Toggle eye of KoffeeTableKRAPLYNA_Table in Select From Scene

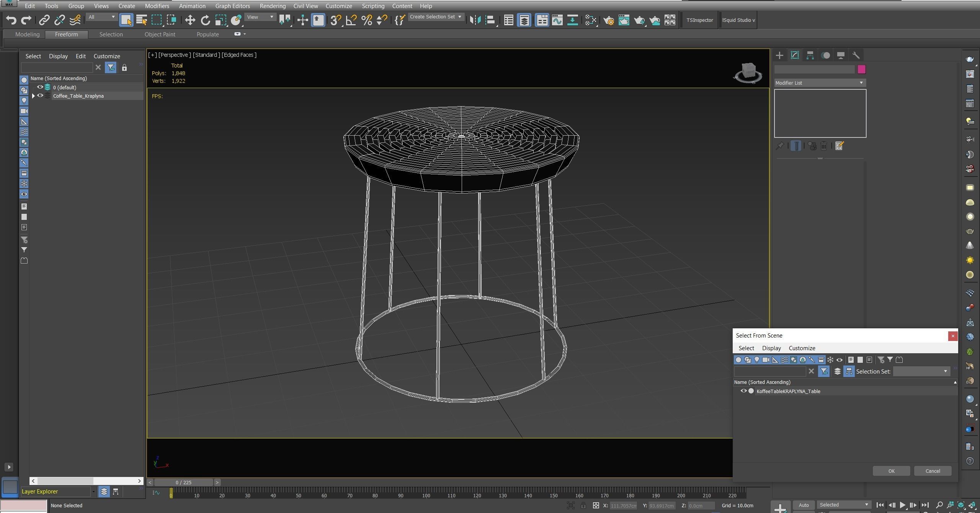tap(743, 391)
